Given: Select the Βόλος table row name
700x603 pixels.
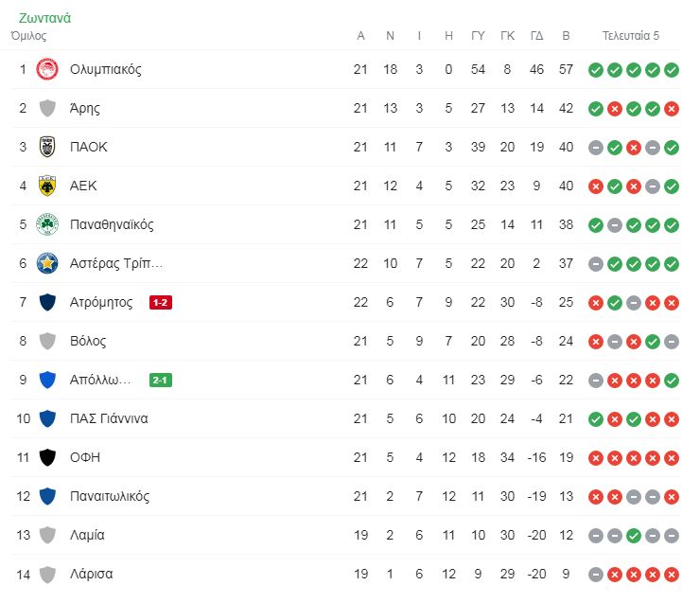Looking at the screenshot, I should point(88,341).
